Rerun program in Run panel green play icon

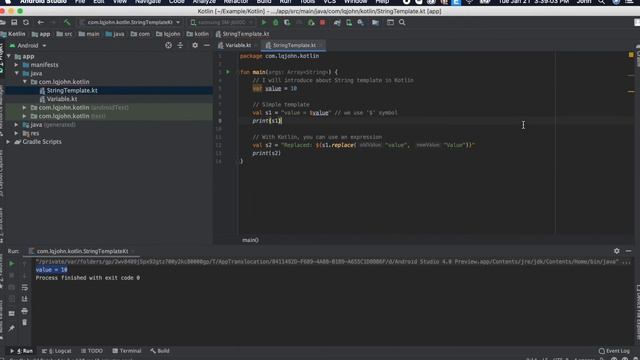point(11,264)
